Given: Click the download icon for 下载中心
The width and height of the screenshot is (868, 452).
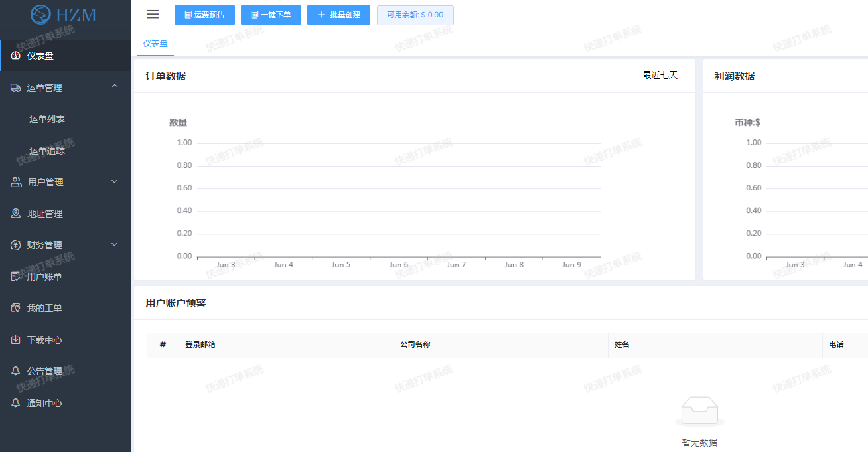Looking at the screenshot, I should click(16, 340).
